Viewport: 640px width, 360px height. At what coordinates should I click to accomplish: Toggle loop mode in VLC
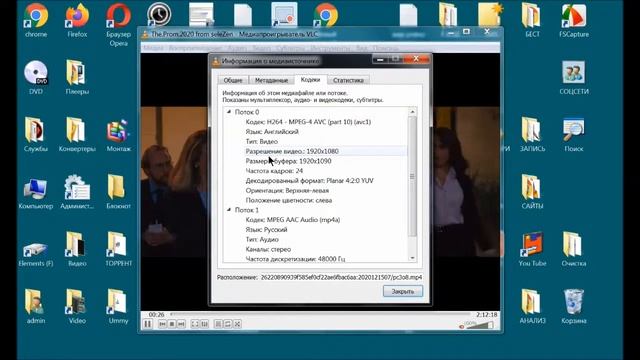(228, 324)
